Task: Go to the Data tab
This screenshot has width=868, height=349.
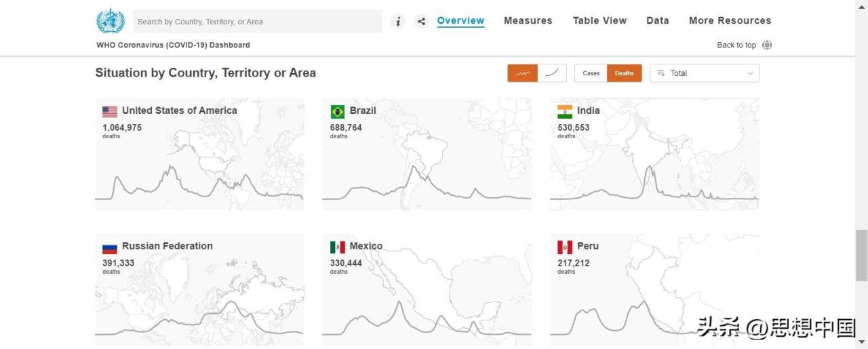Action: point(658,20)
